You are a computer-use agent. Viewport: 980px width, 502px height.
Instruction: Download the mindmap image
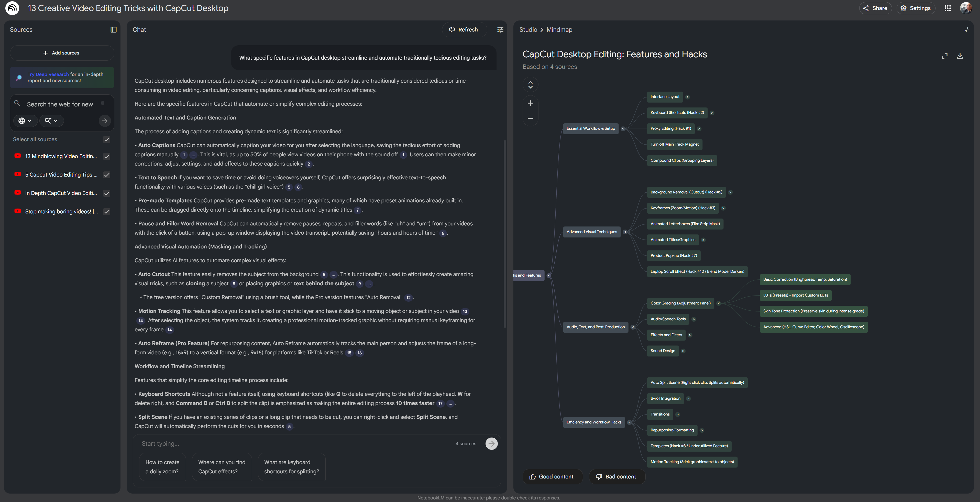[960, 56]
